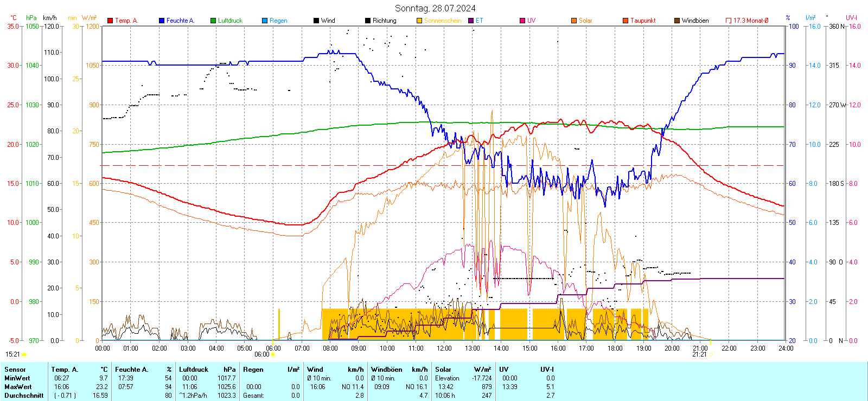Click the 12:00 mark on time axis
This screenshot has height=401, width=868.
(444, 348)
